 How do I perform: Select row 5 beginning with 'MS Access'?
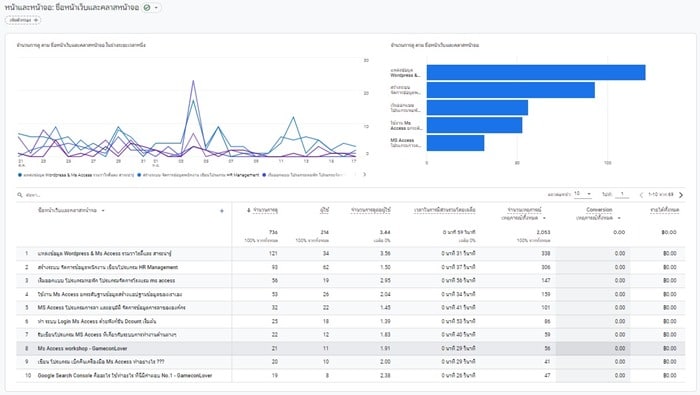(x=350, y=308)
